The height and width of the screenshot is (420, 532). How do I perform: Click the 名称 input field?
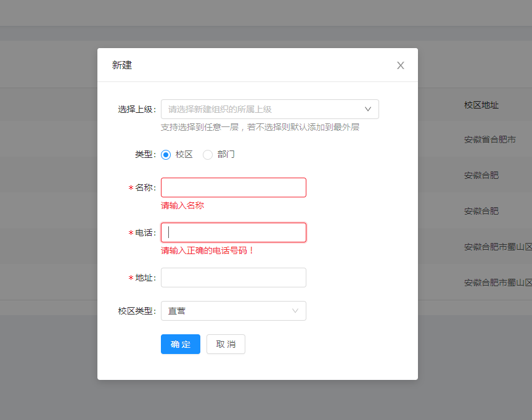(x=234, y=187)
